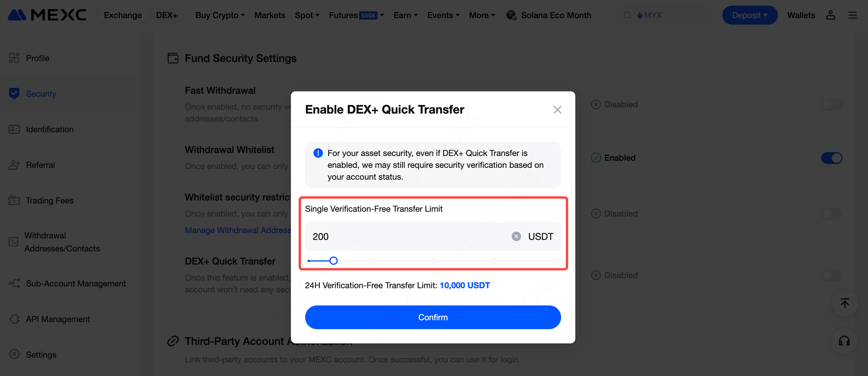Screen dimensions: 868x376
Task: Toggle the Fast Withdrawal switch
Action: tap(831, 105)
